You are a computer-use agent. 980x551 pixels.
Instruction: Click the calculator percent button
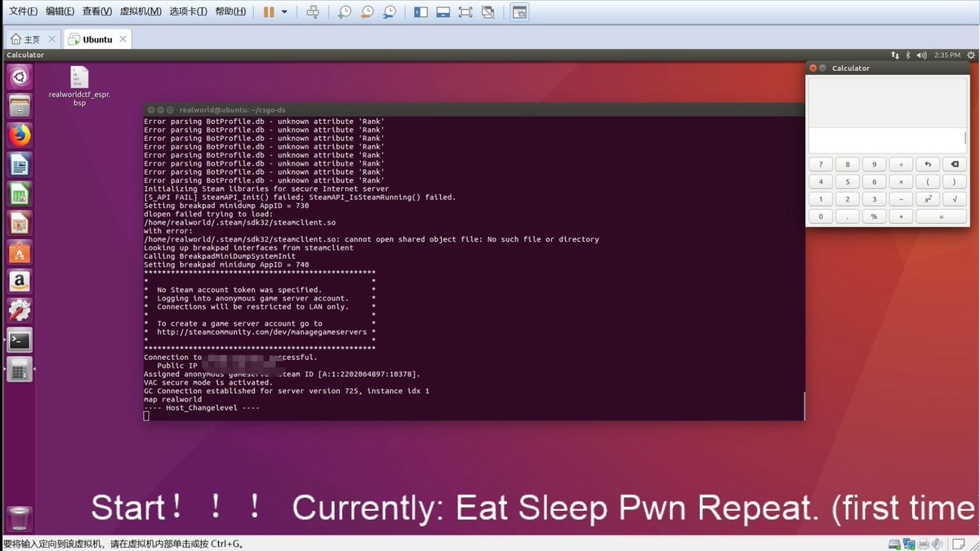coord(874,216)
